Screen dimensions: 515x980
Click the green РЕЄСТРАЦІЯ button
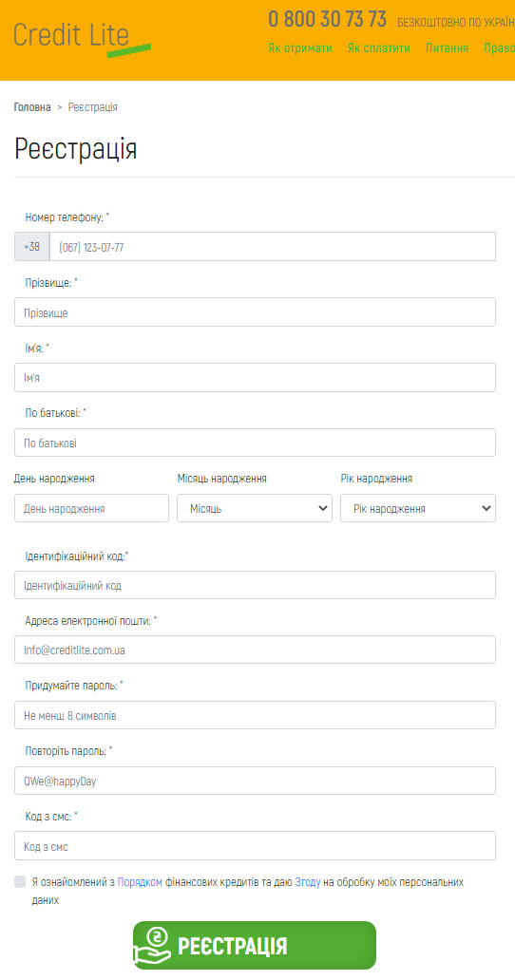tap(255, 946)
